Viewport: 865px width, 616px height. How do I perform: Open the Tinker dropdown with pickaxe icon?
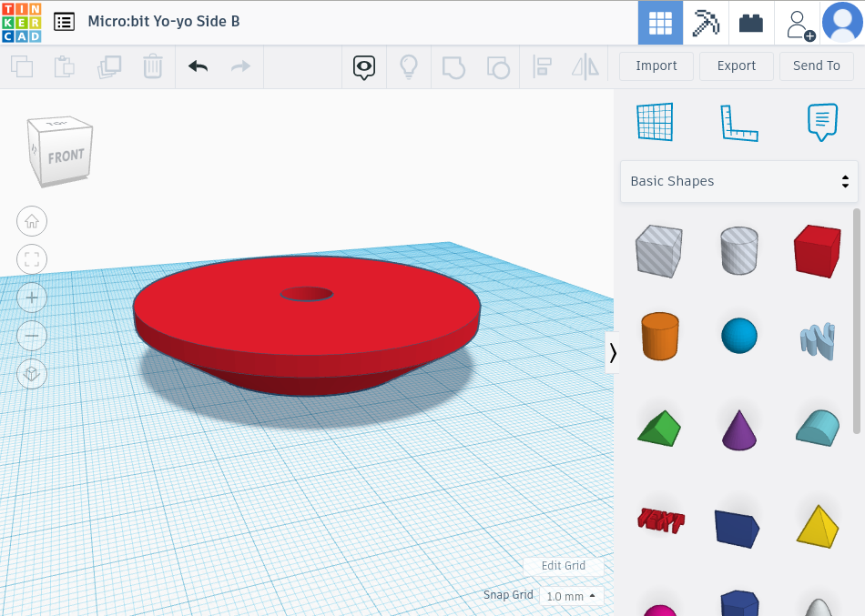[x=705, y=22]
